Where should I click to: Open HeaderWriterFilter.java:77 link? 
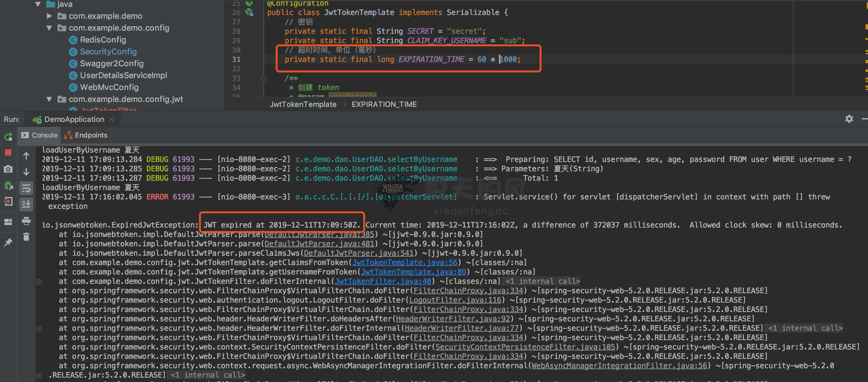462,328
